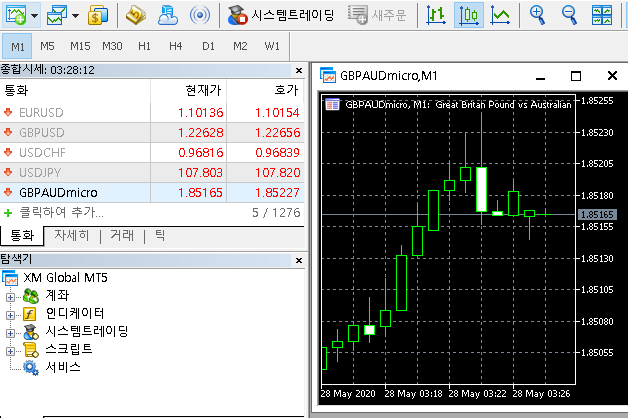Switch chart to line chart

(501, 15)
